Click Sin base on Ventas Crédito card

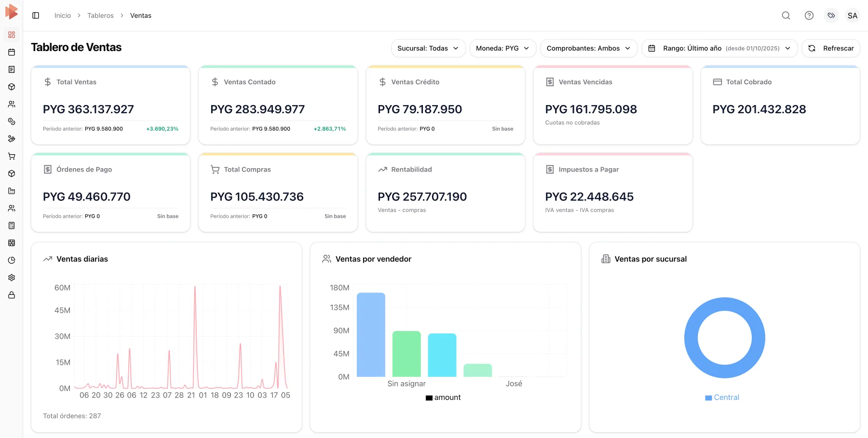(x=502, y=129)
